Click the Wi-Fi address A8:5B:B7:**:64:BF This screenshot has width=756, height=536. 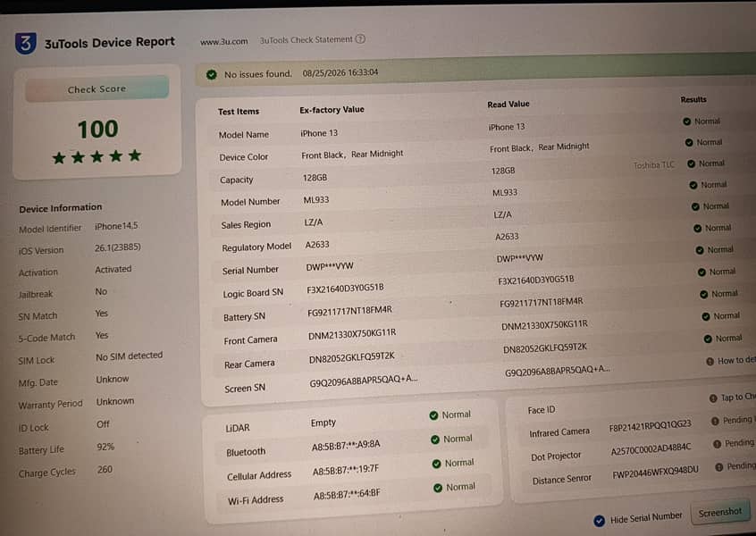point(347,494)
